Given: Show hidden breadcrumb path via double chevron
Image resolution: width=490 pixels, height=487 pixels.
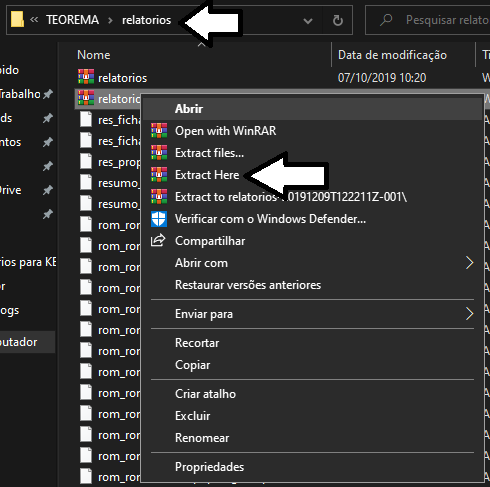Looking at the screenshot, I should coord(34,20).
